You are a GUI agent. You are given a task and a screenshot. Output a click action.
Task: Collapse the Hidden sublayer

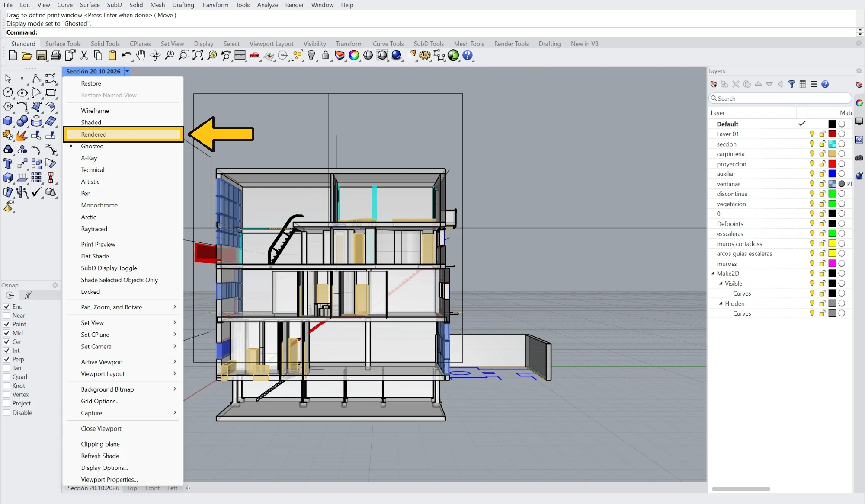pos(721,303)
